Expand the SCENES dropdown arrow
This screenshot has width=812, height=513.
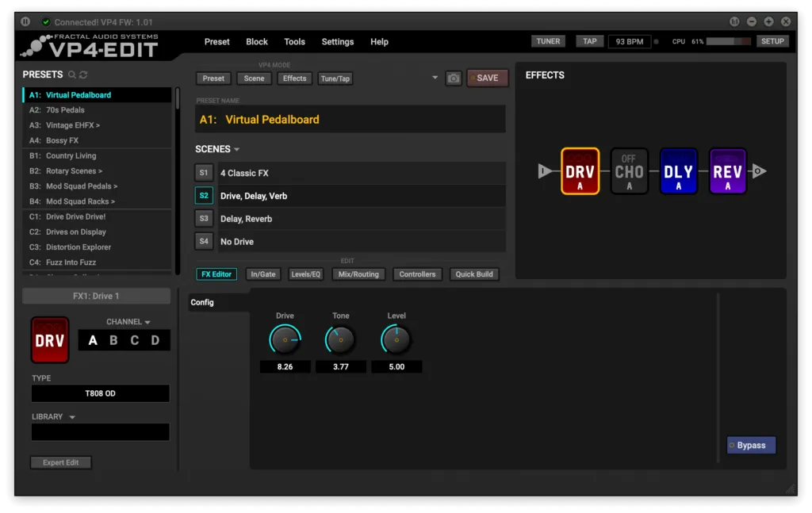point(236,149)
